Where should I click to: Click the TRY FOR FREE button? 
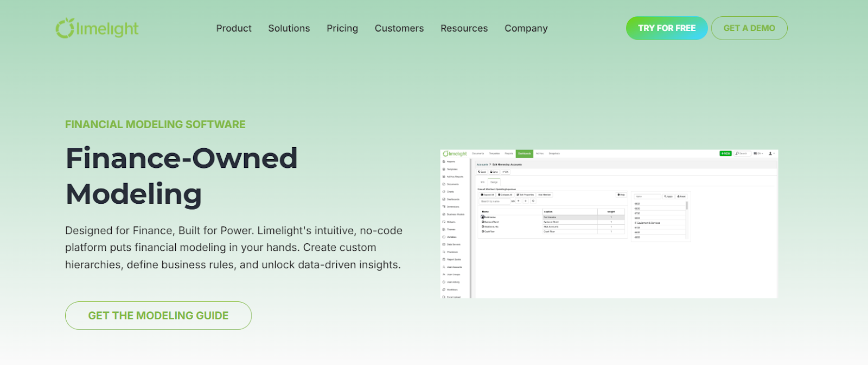667,28
